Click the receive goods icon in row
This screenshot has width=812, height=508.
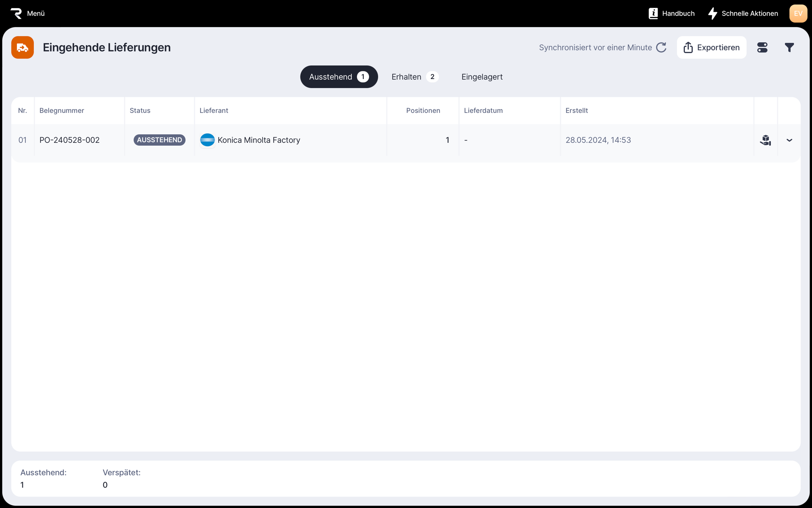coord(765,140)
